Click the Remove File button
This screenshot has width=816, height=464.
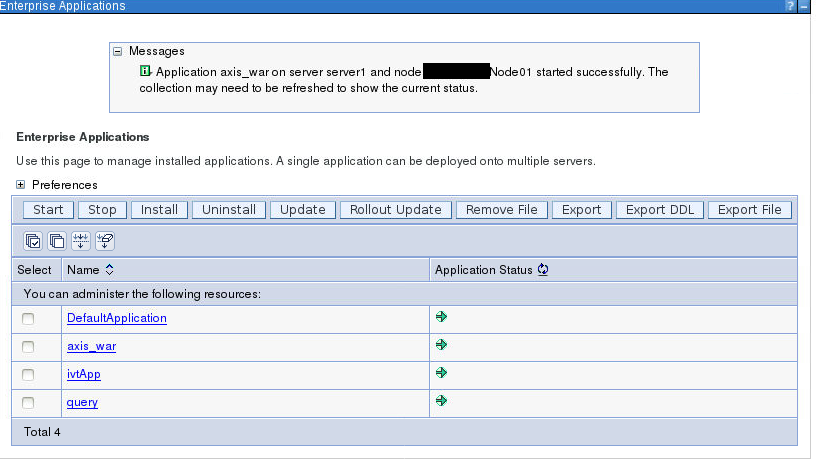502,210
